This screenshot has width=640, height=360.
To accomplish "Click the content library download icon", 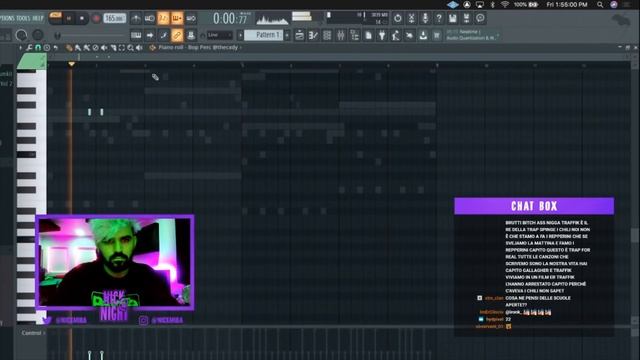I will coord(423,36).
